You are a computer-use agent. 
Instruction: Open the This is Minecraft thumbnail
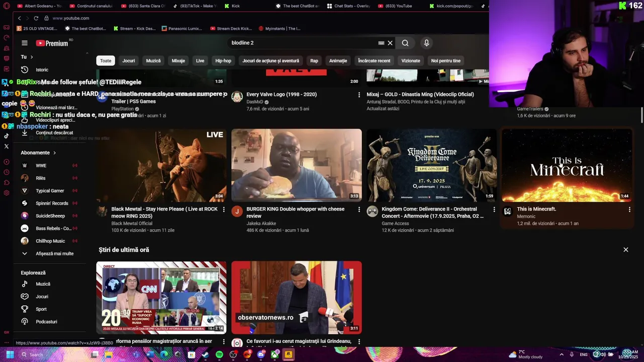567,165
